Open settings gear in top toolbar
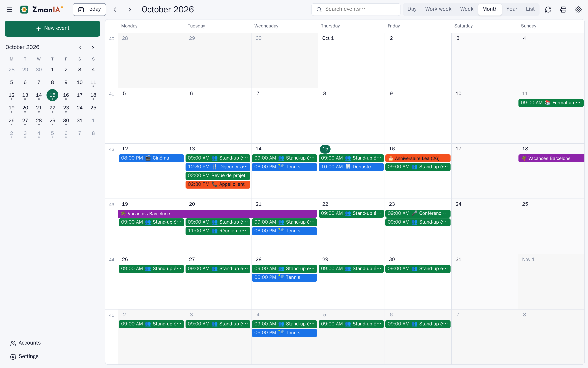588x368 pixels. click(x=578, y=10)
